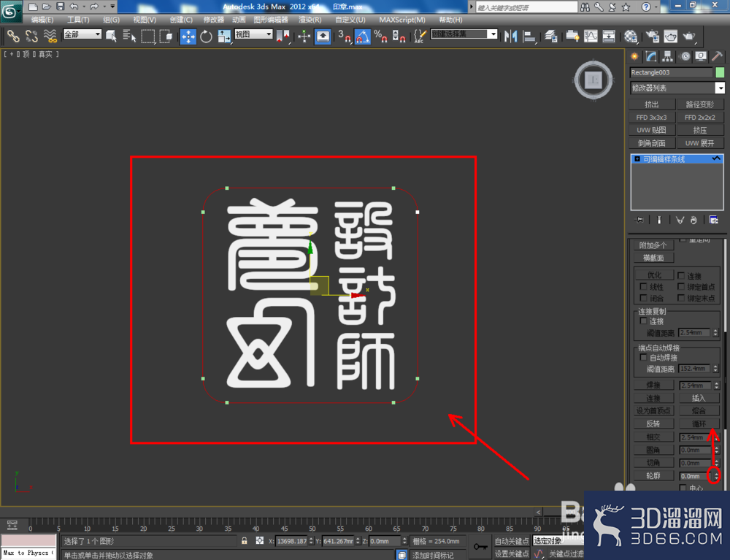Switch to the Hierarchy panel tab

668,56
